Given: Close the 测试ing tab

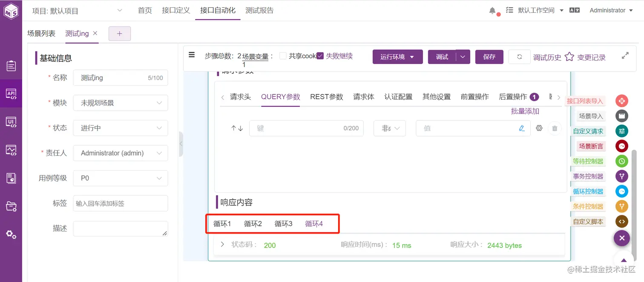Looking at the screenshot, I should coord(95,33).
